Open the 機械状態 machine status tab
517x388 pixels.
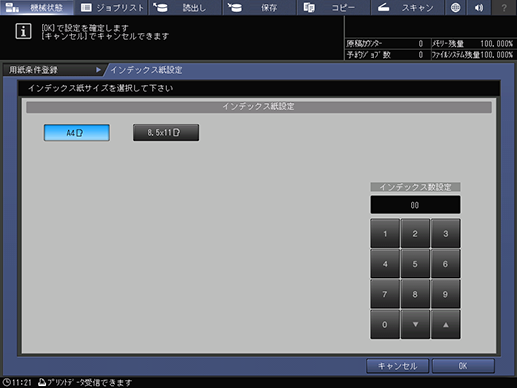[37, 7]
